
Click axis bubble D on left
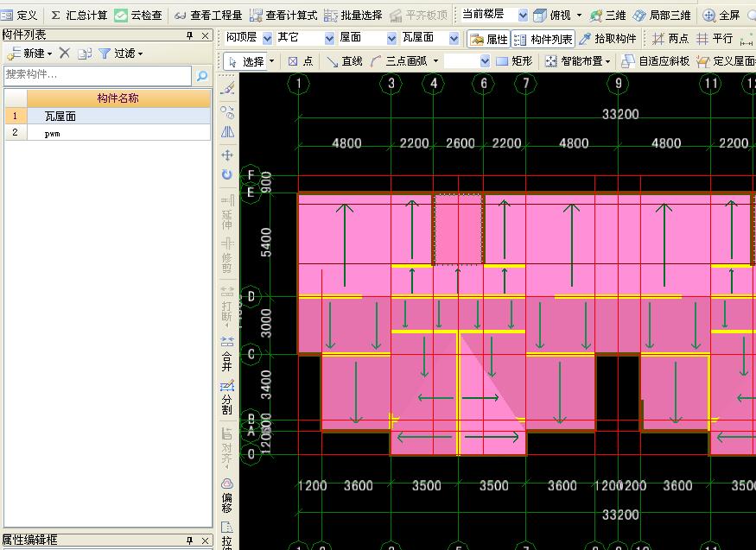[251, 296]
